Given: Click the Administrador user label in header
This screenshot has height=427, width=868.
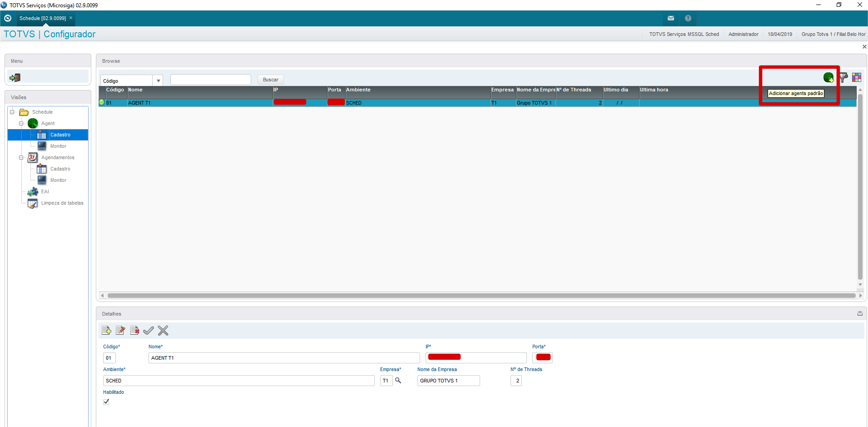Looking at the screenshot, I should (x=744, y=34).
